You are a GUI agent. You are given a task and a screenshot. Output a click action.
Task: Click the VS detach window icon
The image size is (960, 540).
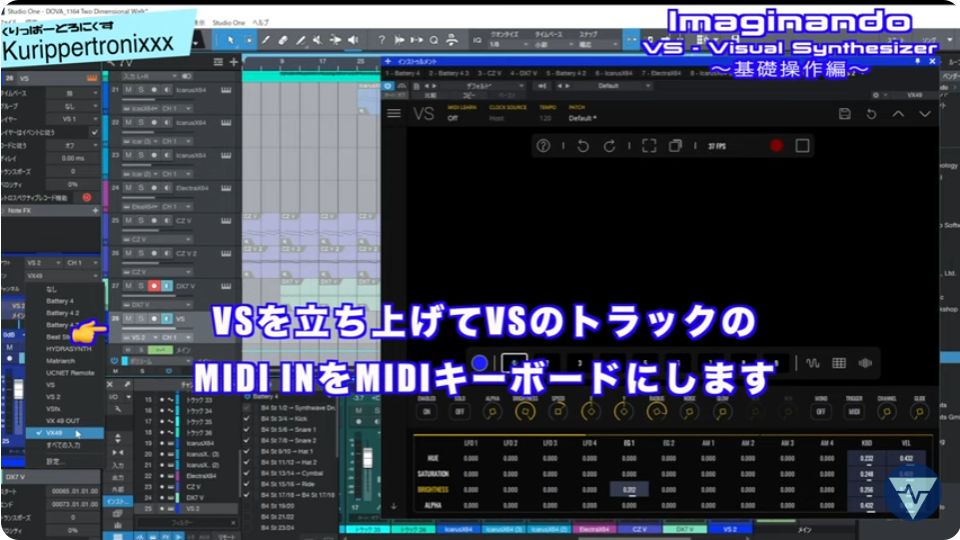click(675, 146)
